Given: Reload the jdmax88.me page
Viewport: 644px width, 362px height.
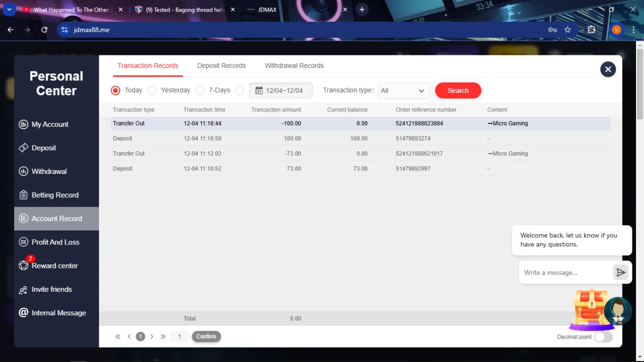Looking at the screenshot, I should [44, 30].
